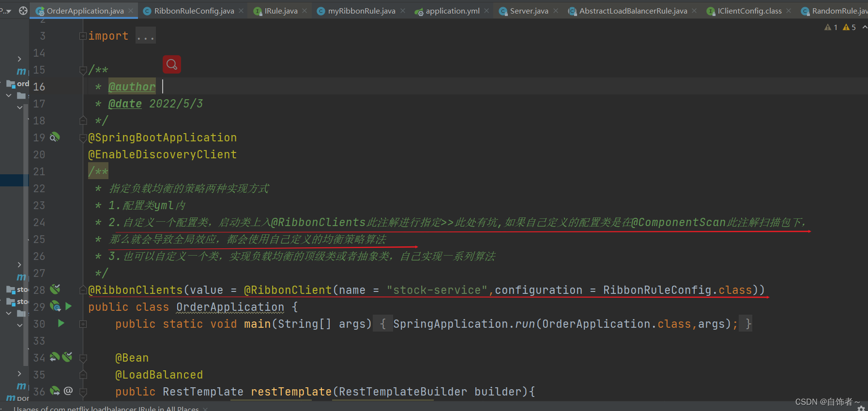
Task: Click the collapsed import ellipsis placeholder
Action: [x=145, y=36]
